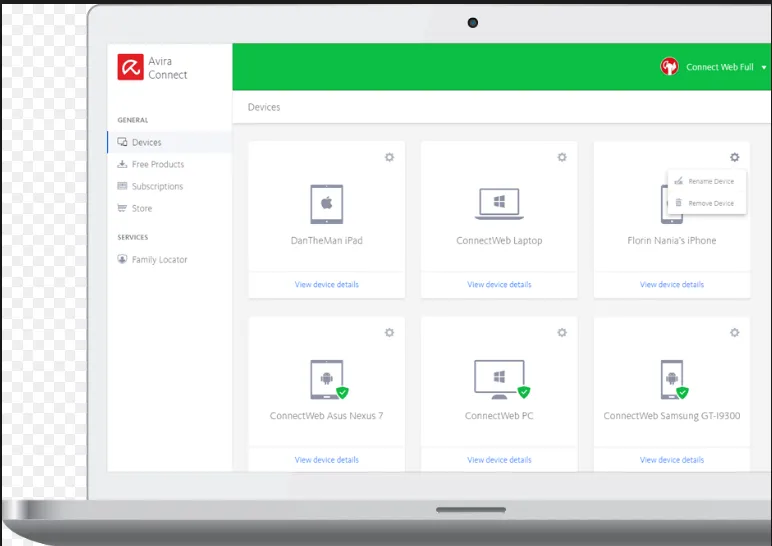Open gear settings for ConnectWeb Laptop
This screenshot has height=546, width=772.
click(562, 157)
